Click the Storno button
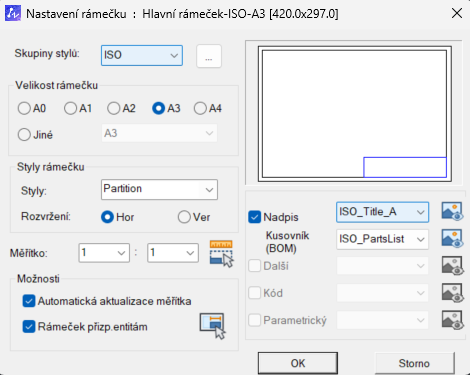Image resolution: width=470 pixels, height=375 pixels. [414, 363]
